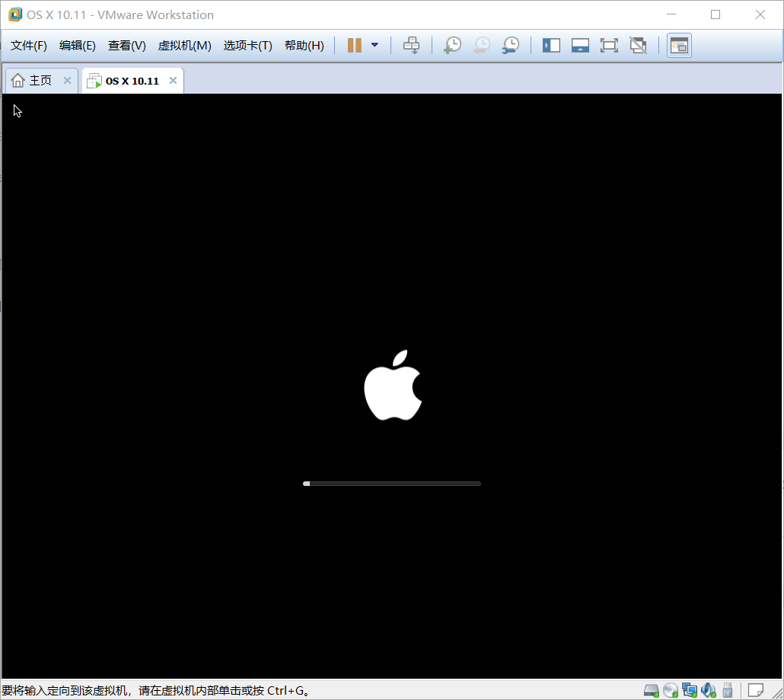Open the 编辑(E) menu
The height and width of the screenshot is (700, 784).
pos(77,46)
